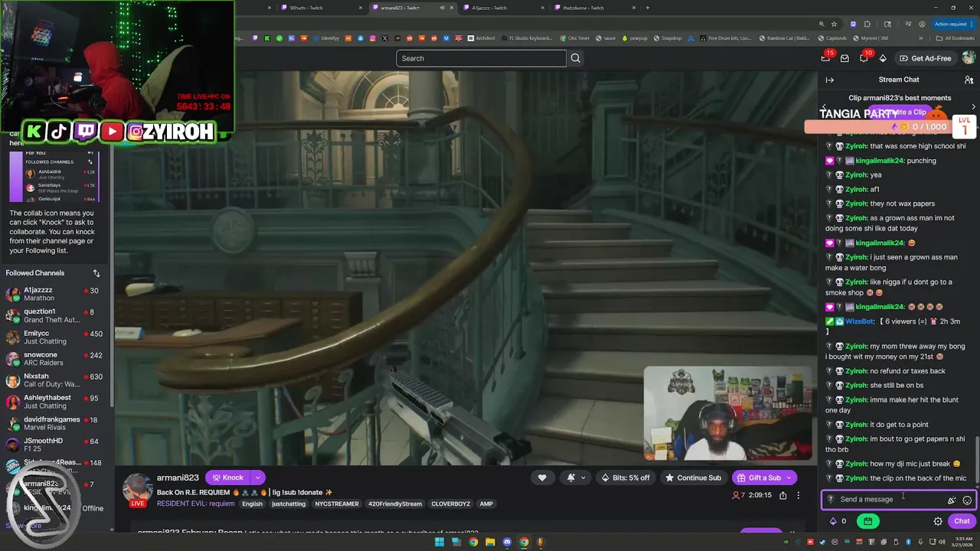The width and height of the screenshot is (980, 551).
Task: Bookmark this page with star icon
Action: pos(834,24)
